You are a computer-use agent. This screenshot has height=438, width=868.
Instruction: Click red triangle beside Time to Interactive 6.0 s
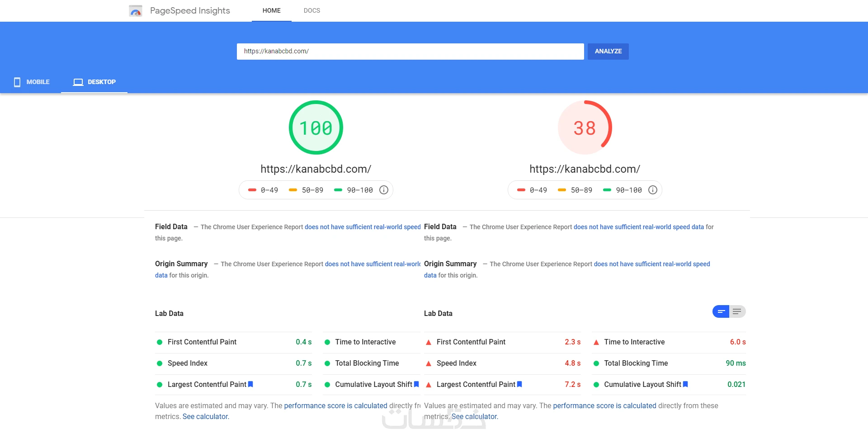click(x=596, y=342)
